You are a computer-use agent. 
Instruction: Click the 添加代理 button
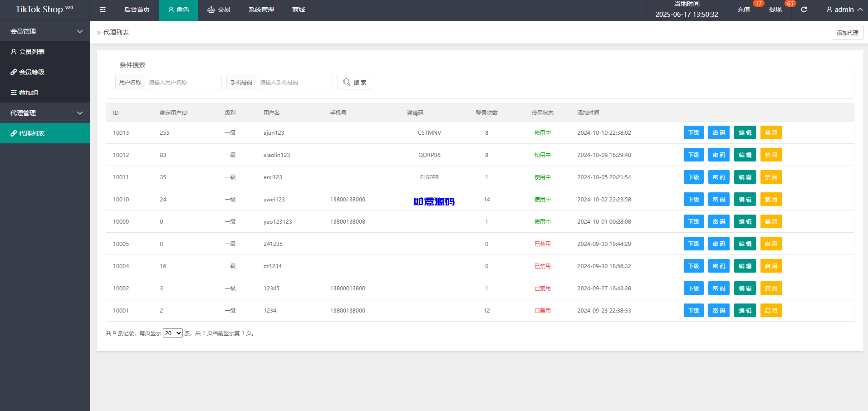(x=847, y=33)
